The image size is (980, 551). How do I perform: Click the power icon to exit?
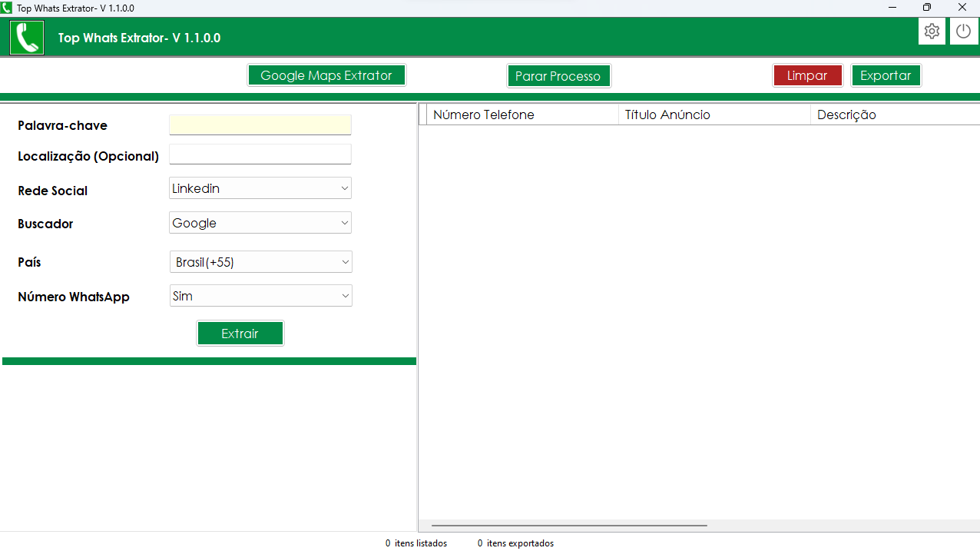(x=964, y=32)
